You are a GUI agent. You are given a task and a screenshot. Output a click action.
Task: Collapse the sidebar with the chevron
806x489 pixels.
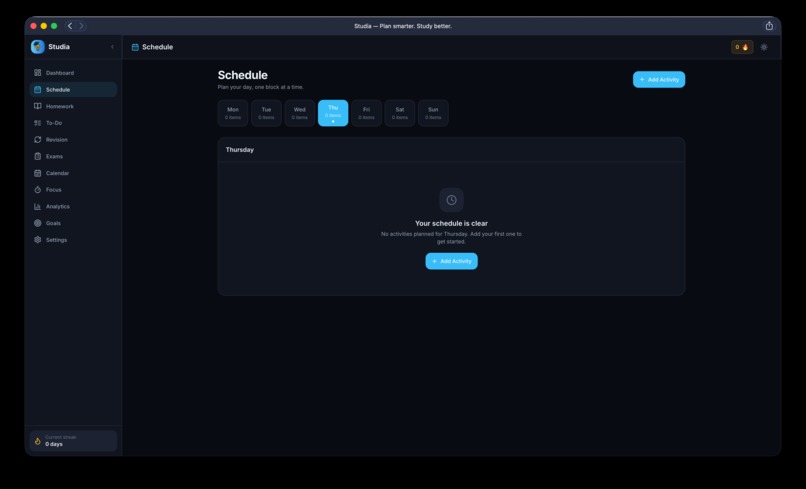point(113,47)
